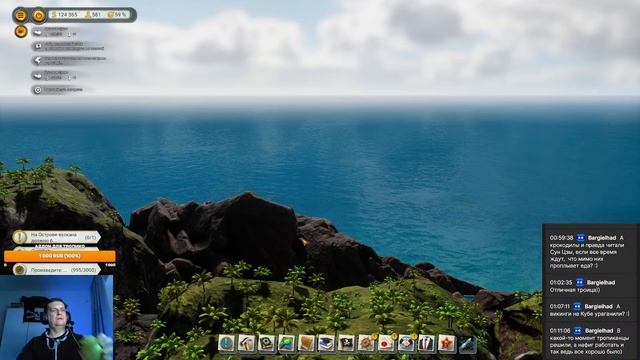Open the suit and tie Presidente icon

coord(427,343)
